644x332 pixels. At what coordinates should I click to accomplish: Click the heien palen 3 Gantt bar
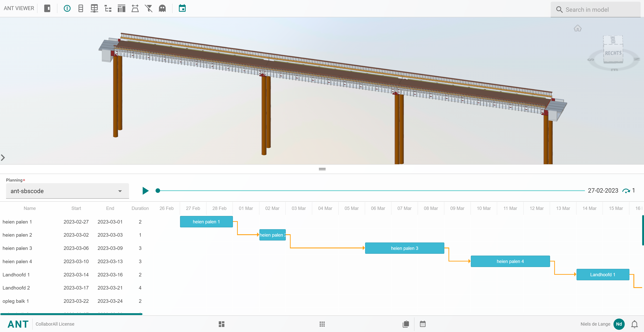pos(404,248)
